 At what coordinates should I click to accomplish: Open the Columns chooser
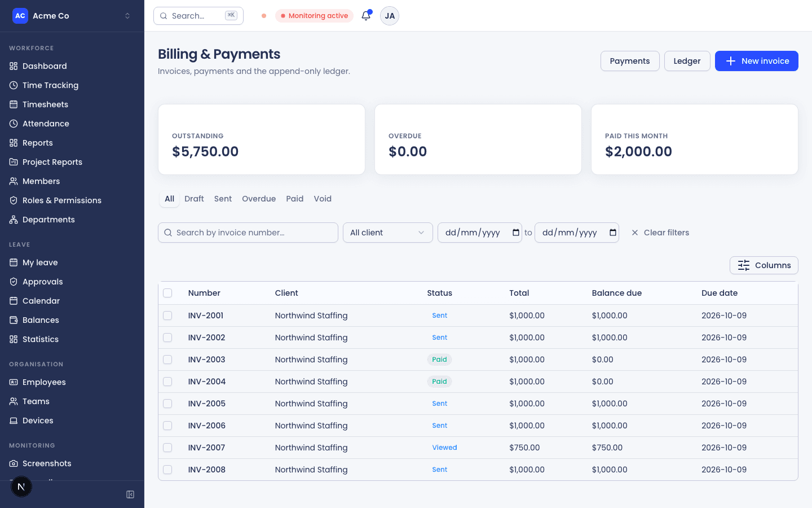coord(764,265)
